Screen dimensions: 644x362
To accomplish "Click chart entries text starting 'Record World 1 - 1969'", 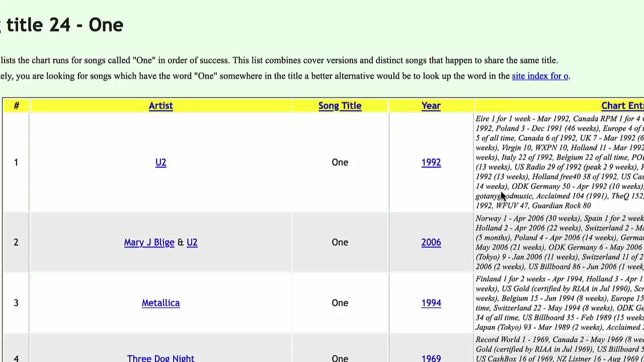I will 559,349.
